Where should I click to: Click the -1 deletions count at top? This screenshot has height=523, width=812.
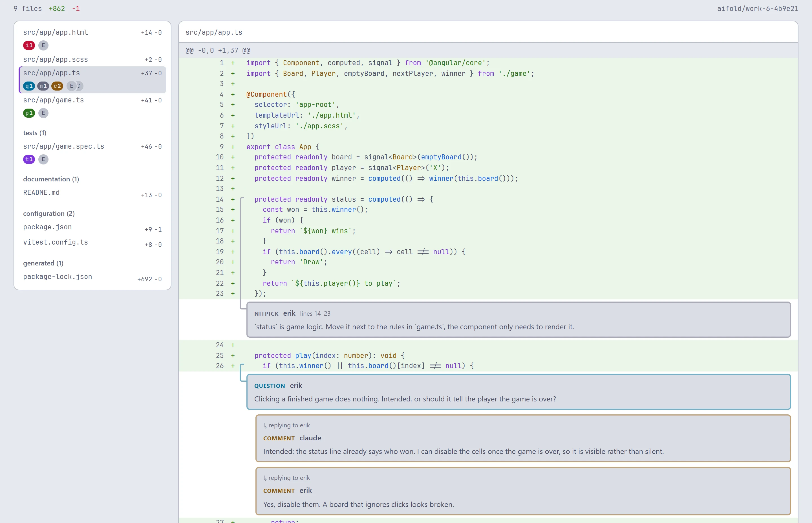[76, 8]
